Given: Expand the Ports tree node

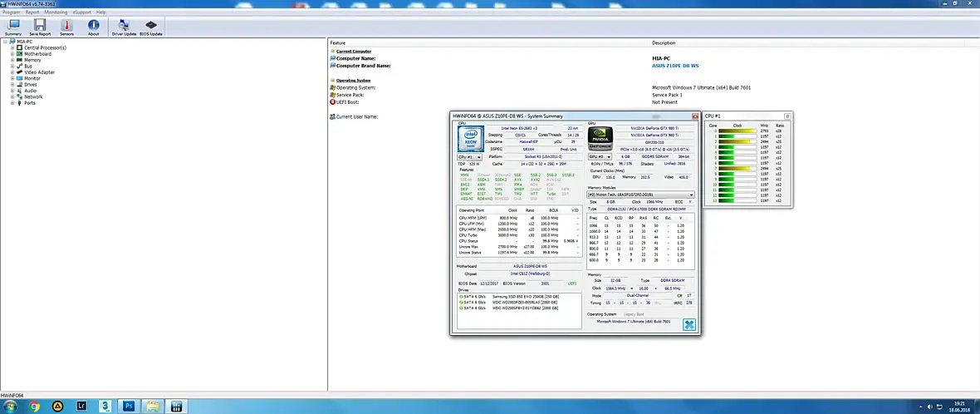Looking at the screenshot, I should pos(12,102).
